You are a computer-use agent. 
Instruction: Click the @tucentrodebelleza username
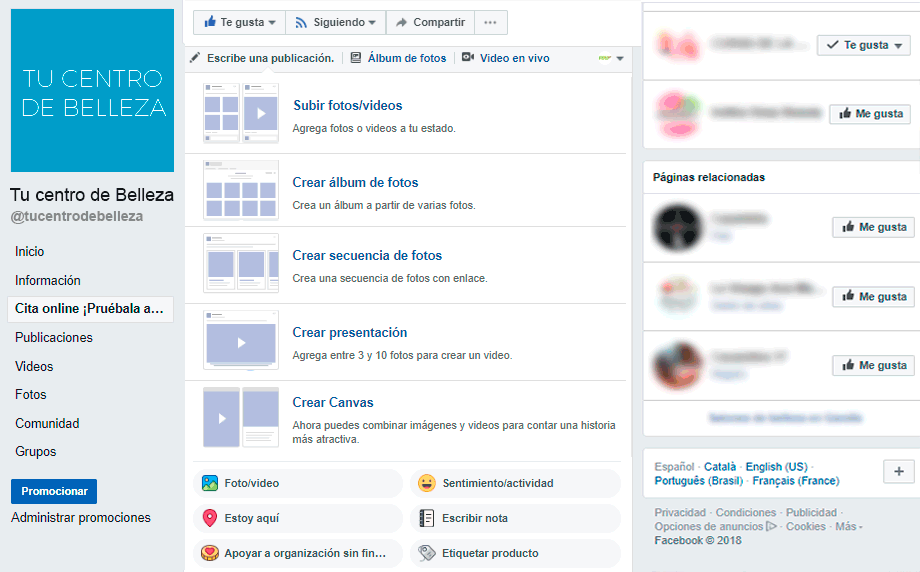coord(77,216)
